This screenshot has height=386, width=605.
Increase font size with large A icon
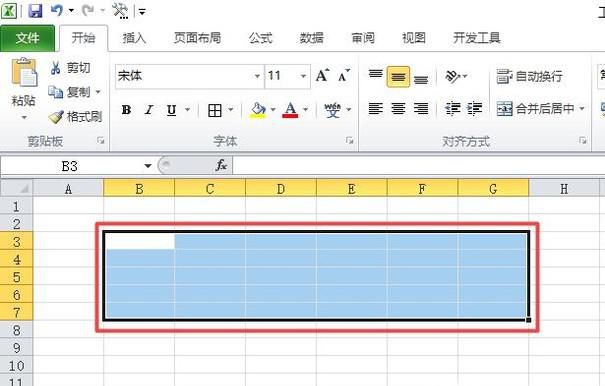(x=322, y=75)
